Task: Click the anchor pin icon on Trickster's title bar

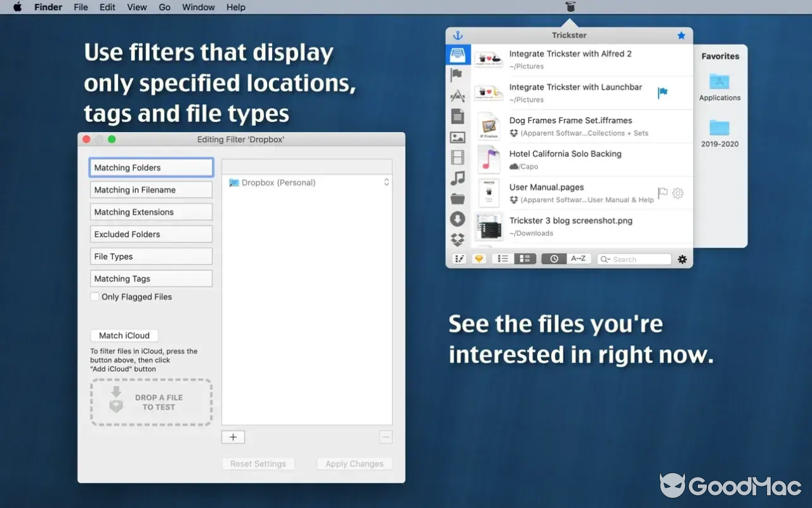Action: [458, 36]
